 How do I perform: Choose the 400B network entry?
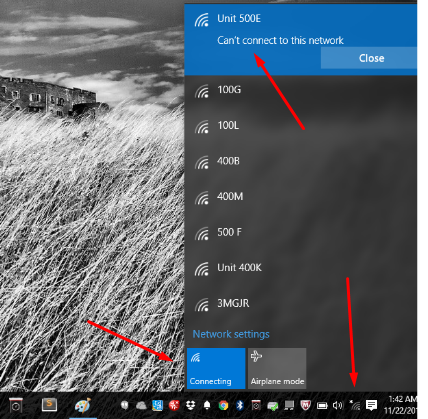coord(301,161)
